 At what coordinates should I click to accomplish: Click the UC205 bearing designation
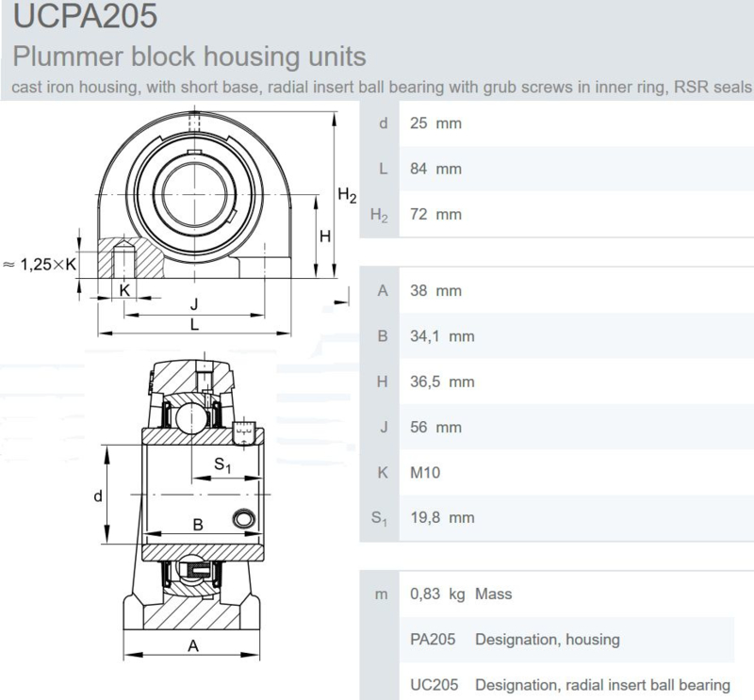[433, 685]
